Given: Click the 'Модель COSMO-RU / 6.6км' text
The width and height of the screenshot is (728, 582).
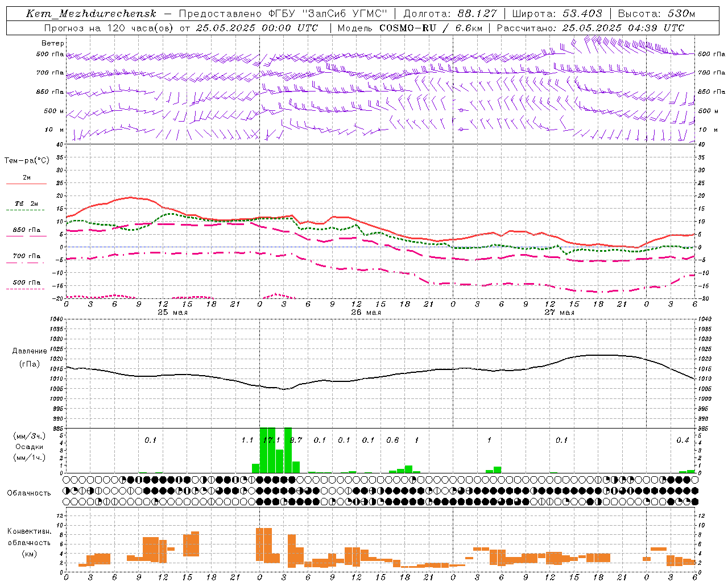Looking at the screenshot, I should [409, 28].
